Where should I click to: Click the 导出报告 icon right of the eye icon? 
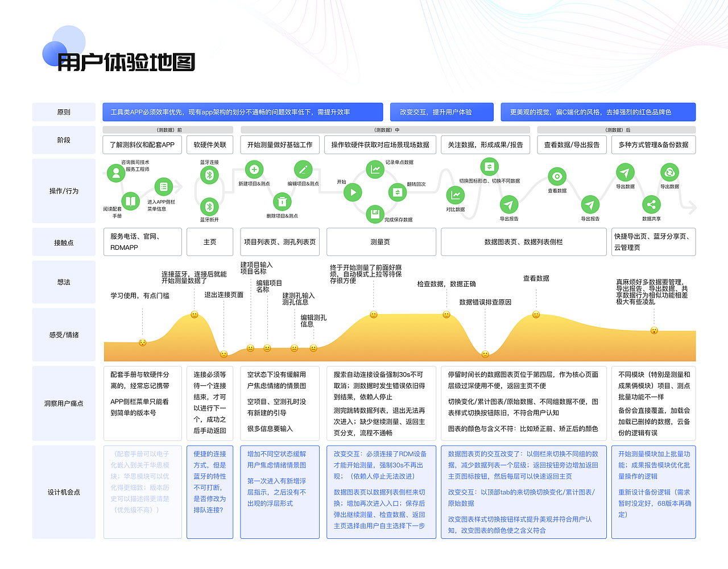[590, 205]
